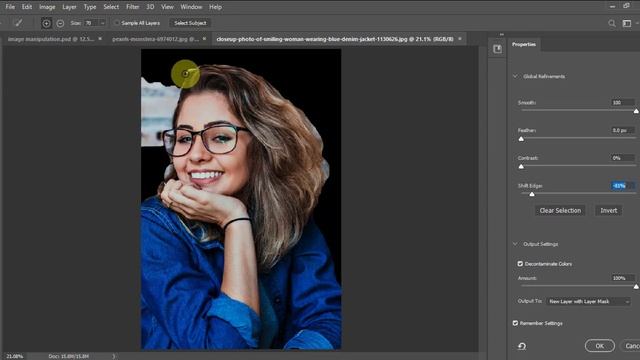
Task: Collapse the Output Settings section
Action: point(515,244)
